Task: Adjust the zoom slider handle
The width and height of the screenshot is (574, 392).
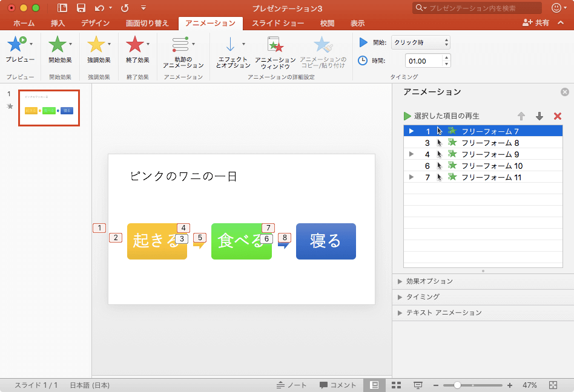Action: (x=457, y=385)
